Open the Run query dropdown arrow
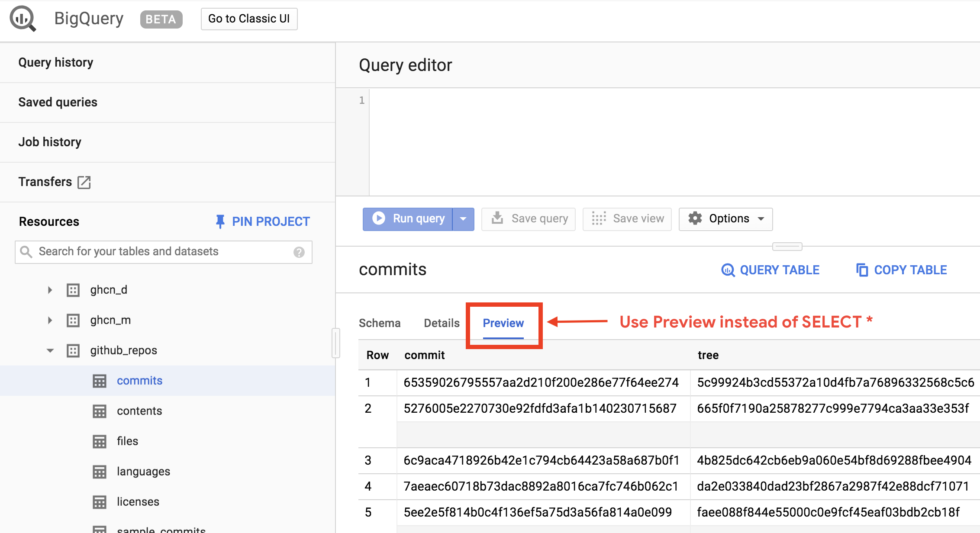The image size is (980, 533). tap(463, 219)
